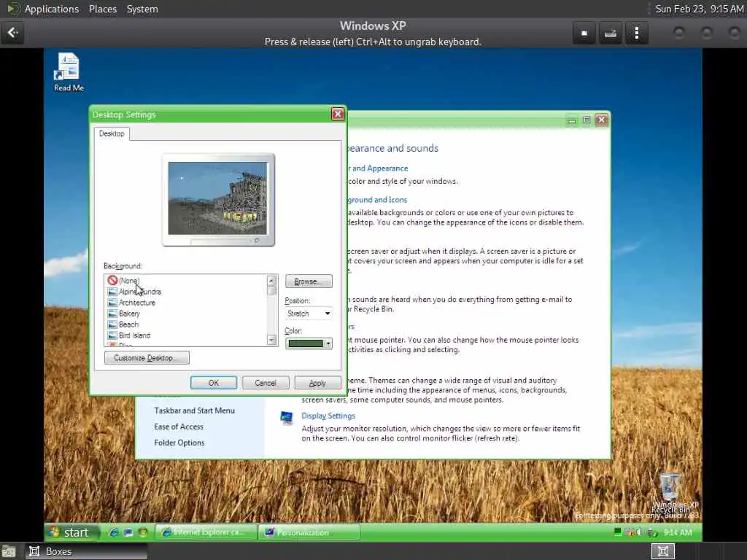
Task: Click the green monitor tray icon
Action: [618, 532]
